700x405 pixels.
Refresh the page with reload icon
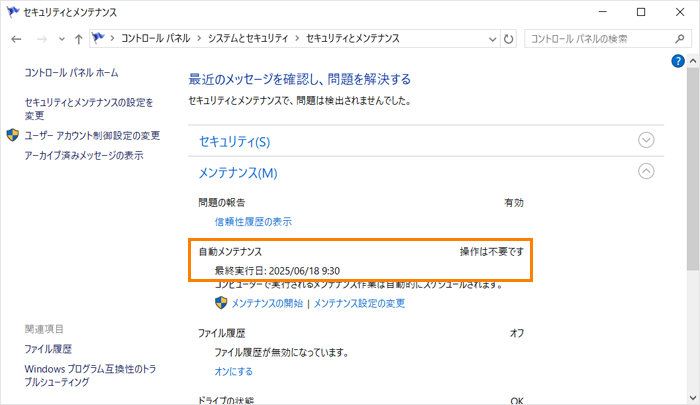tap(508, 39)
